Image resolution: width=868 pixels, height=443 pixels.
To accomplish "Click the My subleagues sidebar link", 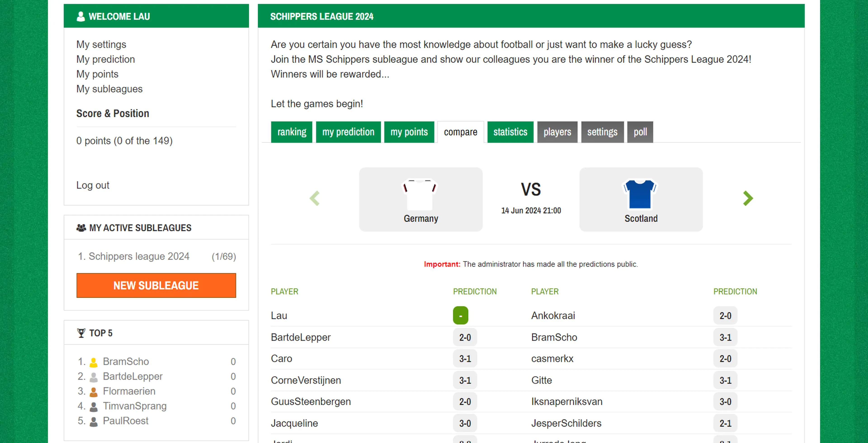I will [x=109, y=89].
